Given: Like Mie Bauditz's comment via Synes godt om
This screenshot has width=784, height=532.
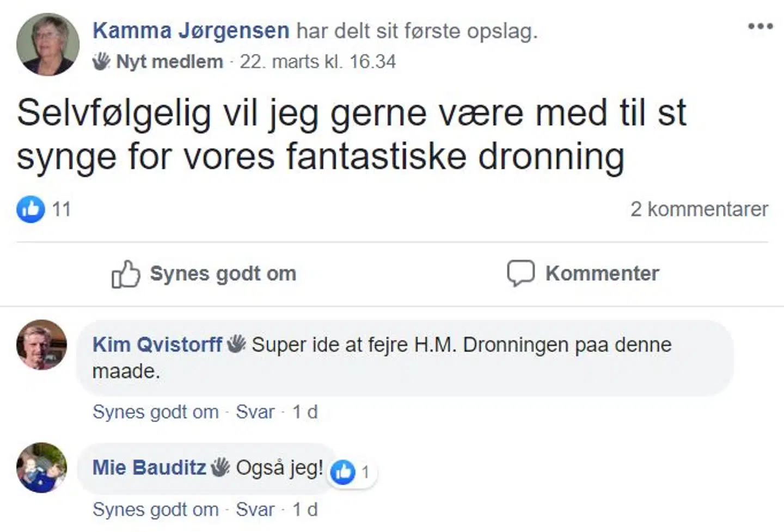Looking at the screenshot, I should click(x=155, y=510).
